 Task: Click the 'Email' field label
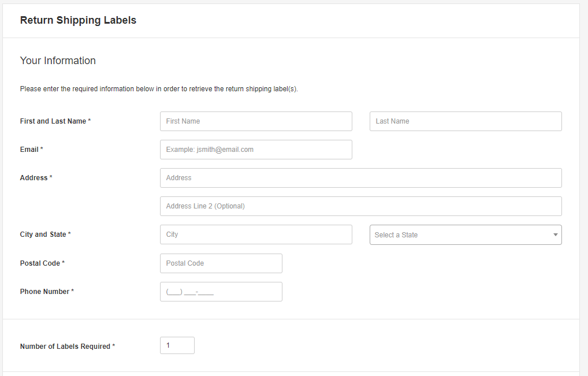click(x=29, y=150)
